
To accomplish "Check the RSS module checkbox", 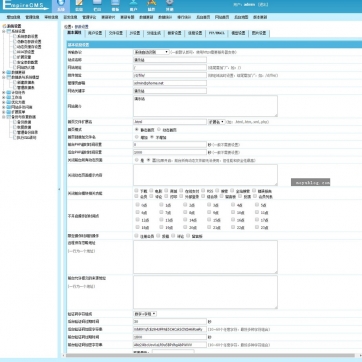I will [x=203, y=191].
